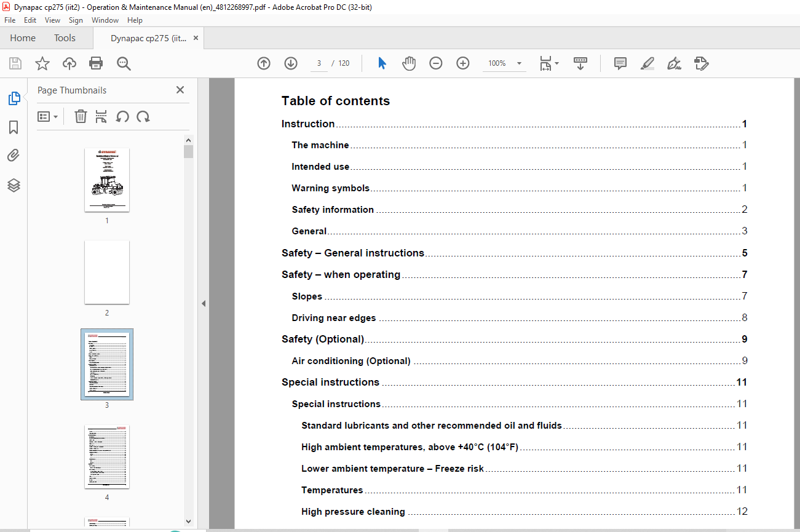
Task: Click Lower ambient temperature – Freeze risk
Action: coord(393,469)
